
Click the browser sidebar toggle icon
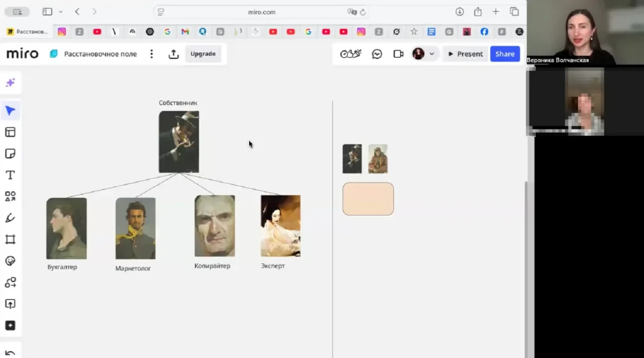47,12
